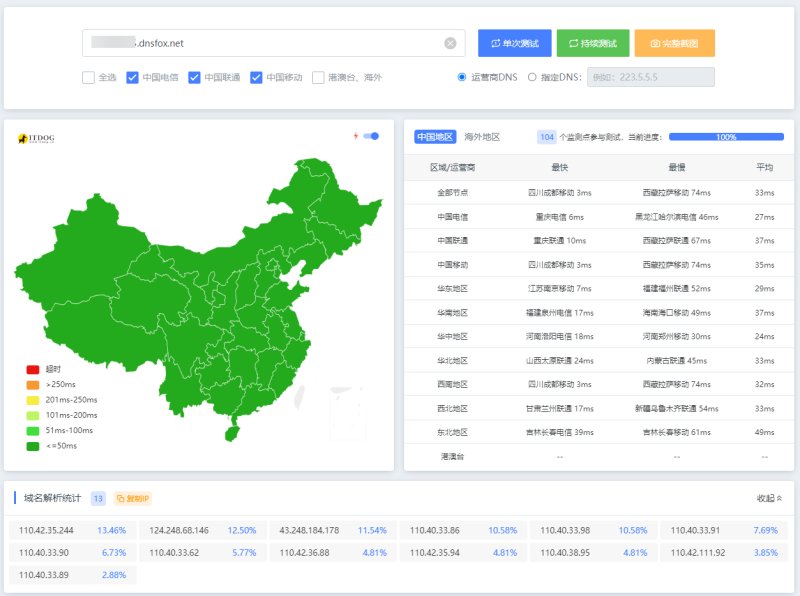Click the orange 完整截图 screenshot button
This screenshot has height=596, width=800.
click(x=674, y=43)
